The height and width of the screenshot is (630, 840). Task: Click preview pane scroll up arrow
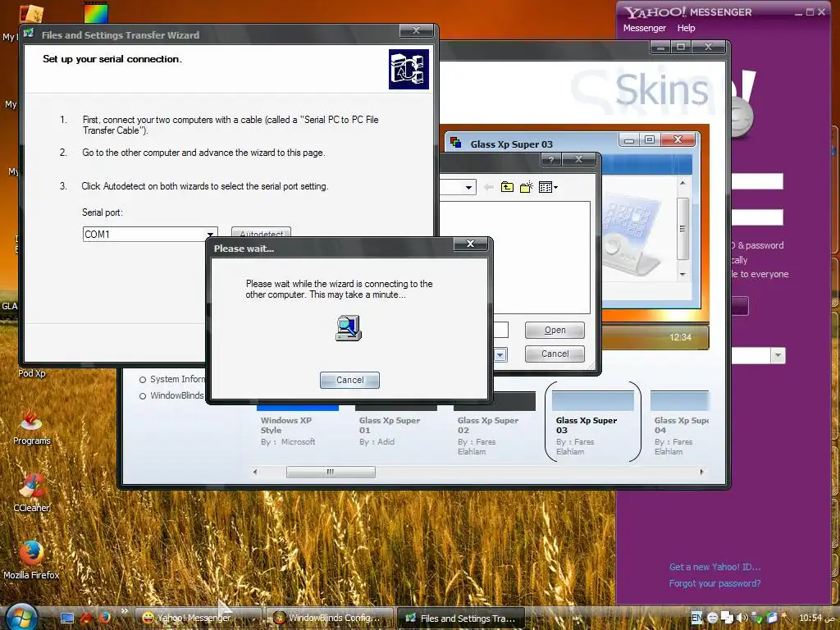(682, 183)
